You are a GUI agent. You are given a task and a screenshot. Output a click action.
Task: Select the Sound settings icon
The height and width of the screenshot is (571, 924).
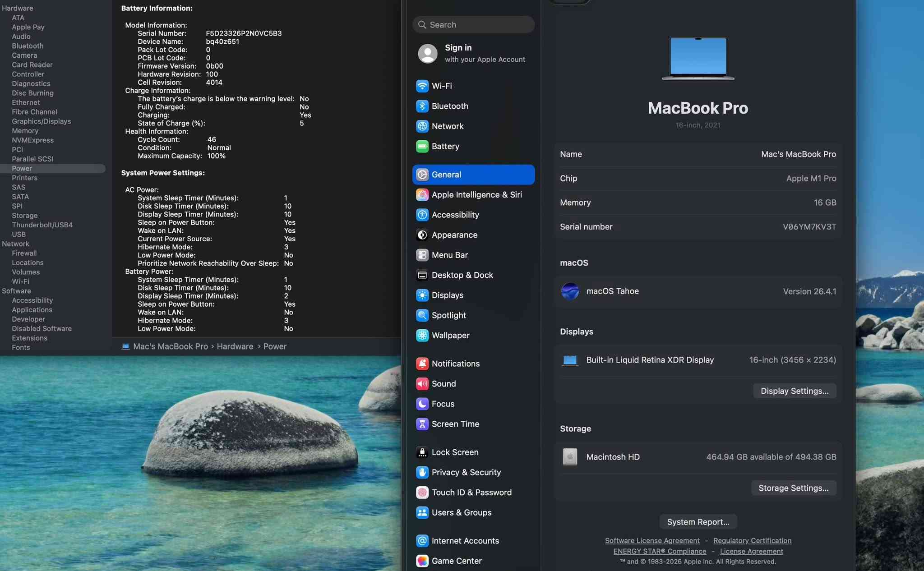pyautogui.click(x=422, y=384)
